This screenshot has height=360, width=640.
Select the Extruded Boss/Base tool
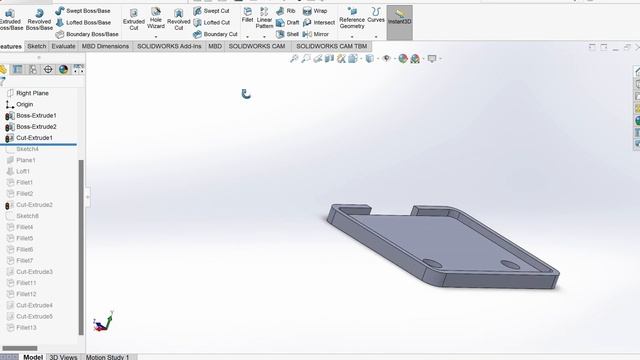(11, 20)
